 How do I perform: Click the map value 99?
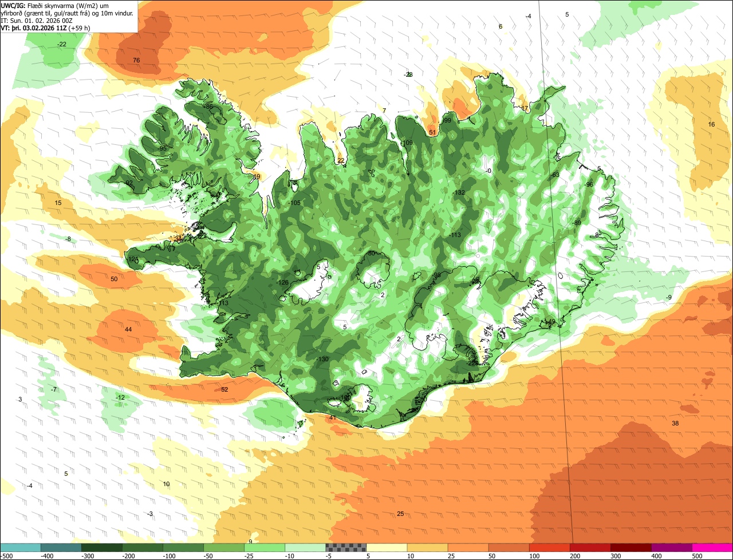click(448, 120)
